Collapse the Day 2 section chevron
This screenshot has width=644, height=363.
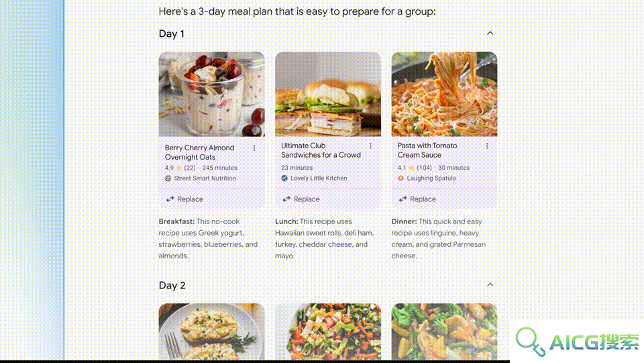[490, 285]
